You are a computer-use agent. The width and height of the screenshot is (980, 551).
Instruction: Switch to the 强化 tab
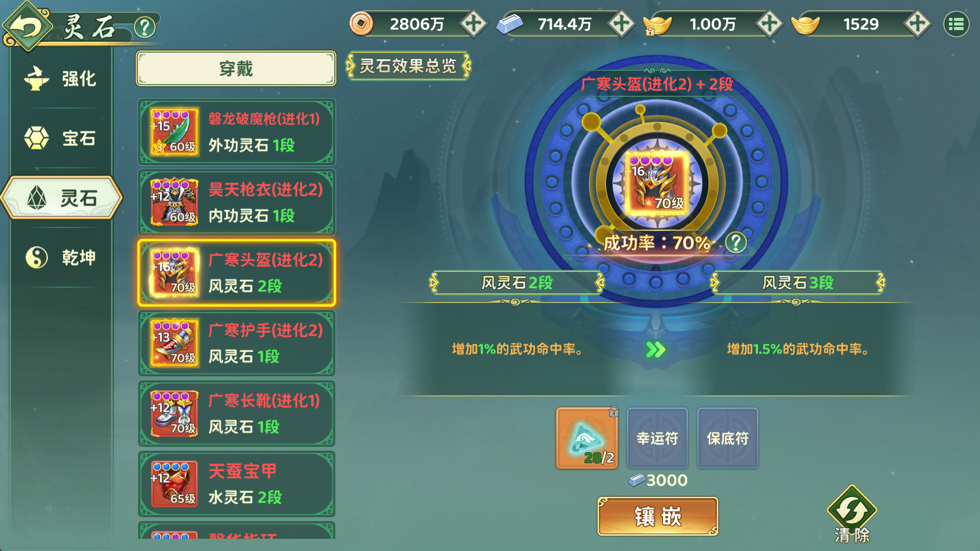coord(61,79)
